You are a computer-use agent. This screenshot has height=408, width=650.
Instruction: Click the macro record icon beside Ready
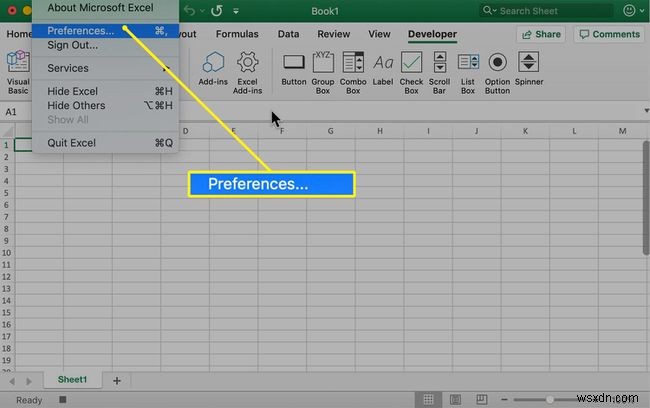(63, 399)
